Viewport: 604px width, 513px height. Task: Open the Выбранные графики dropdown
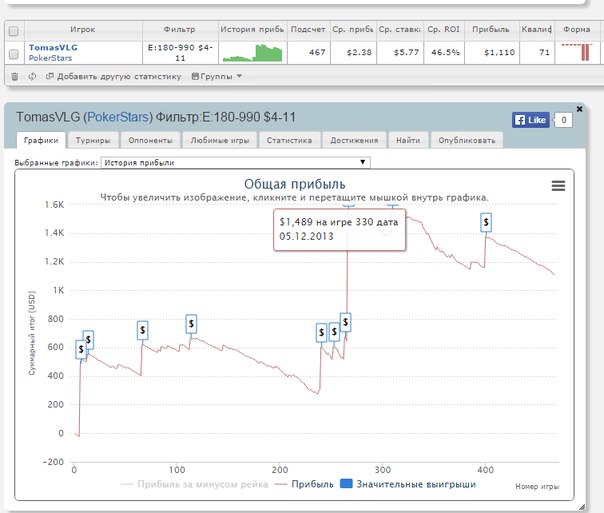tap(236, 161)
